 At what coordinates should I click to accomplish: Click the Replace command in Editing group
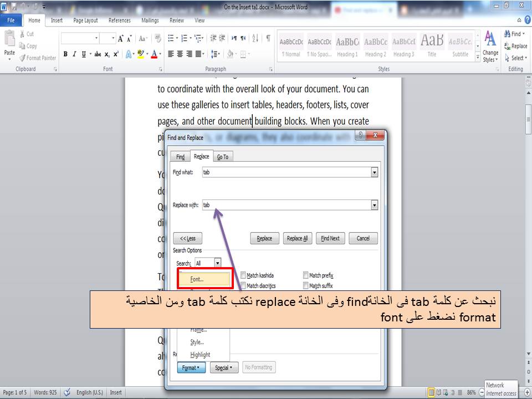[516, 46]
